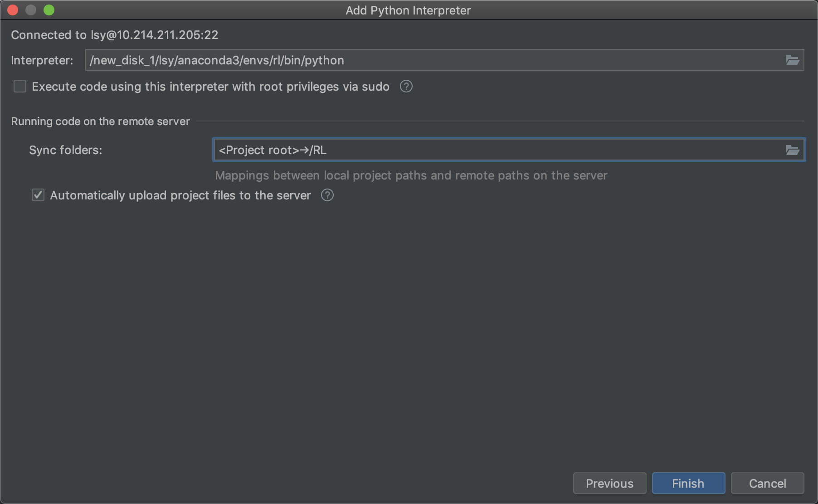Screen dimensions: 818x504
Task: Close the dialog with the red window button
Action: [x=13, y=10]
